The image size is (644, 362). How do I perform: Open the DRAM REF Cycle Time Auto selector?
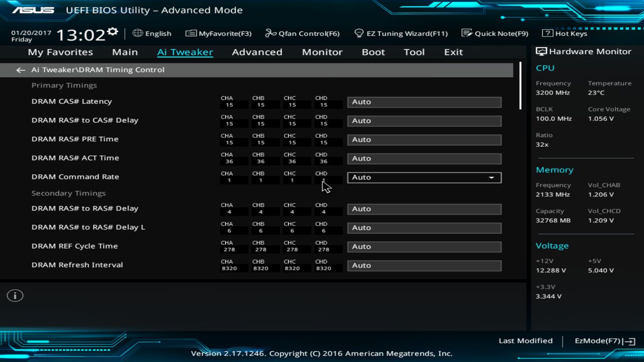point(424,246)
